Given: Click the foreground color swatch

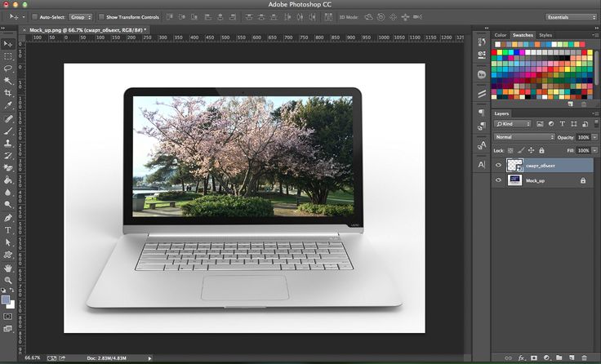Looking at the screenshot, I should (x=6, y=300).
